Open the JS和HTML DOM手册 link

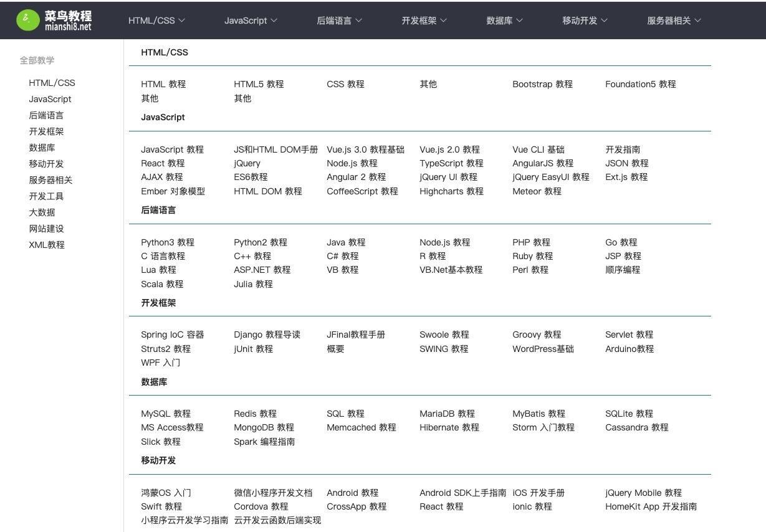tap(275, 150)
